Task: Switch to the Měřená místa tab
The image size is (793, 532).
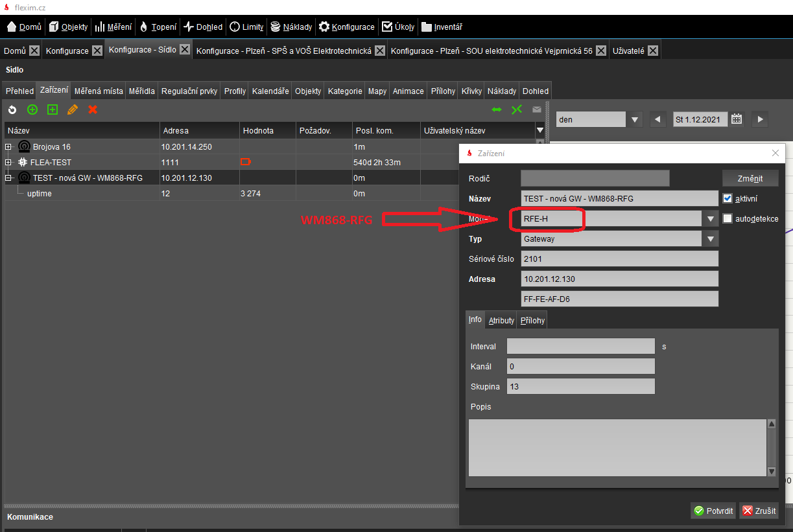Action: (x=99, y=91)
